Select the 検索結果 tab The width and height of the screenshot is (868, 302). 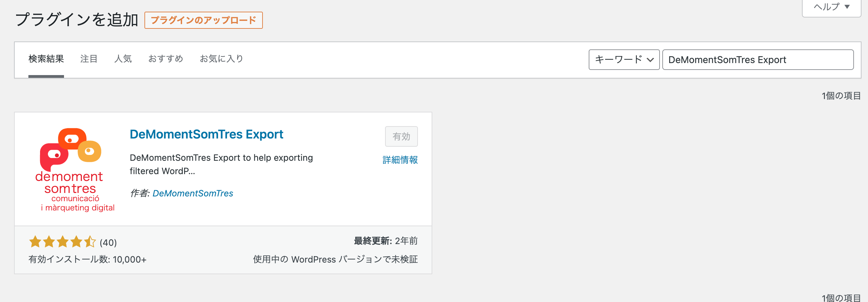click(46, 59)
